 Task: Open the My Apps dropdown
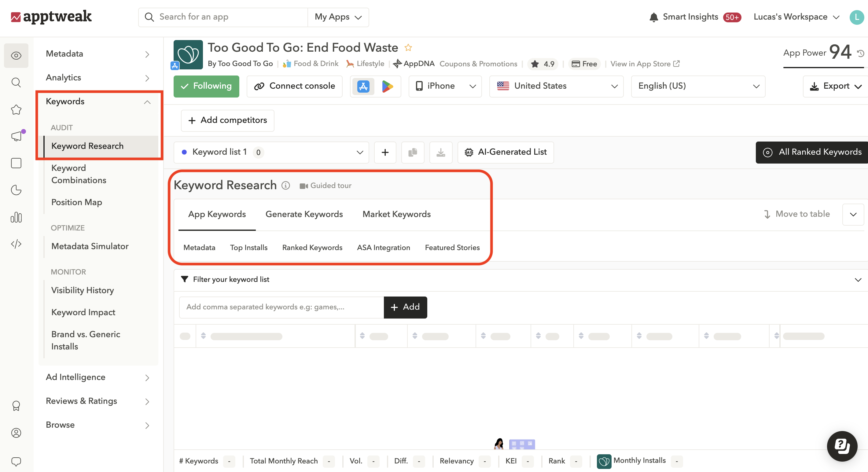[x=338, y=17]
